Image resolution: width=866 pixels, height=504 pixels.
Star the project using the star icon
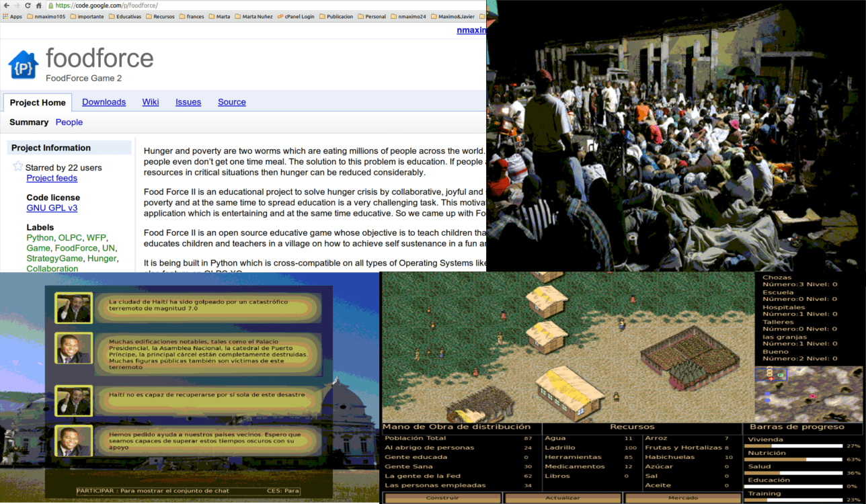tap(18, 167)
